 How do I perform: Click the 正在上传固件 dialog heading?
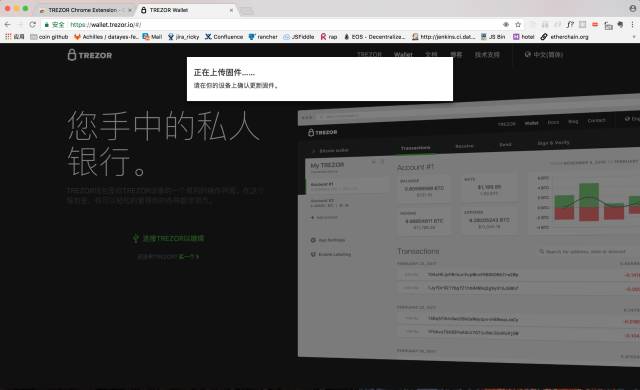click(x=224, y=73)
